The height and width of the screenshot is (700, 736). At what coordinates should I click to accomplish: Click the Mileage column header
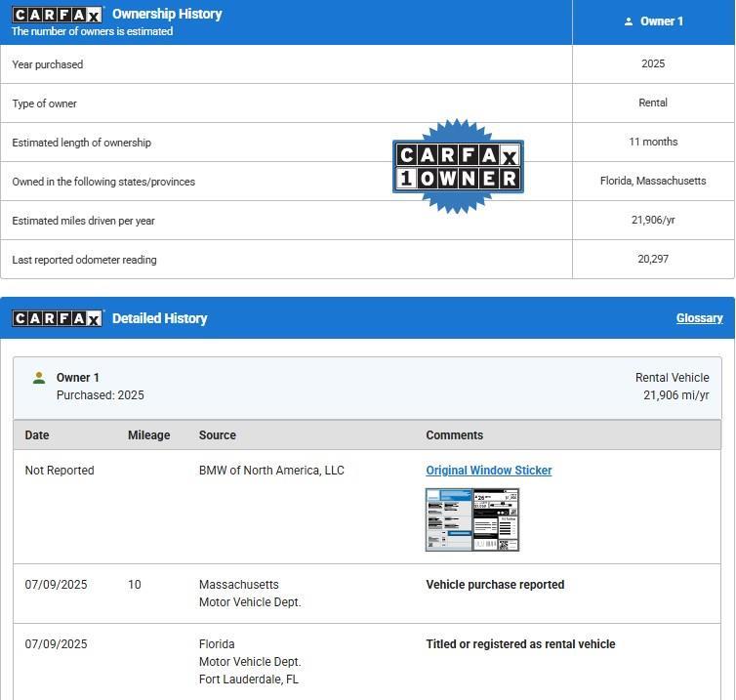(x=148, y=435)
